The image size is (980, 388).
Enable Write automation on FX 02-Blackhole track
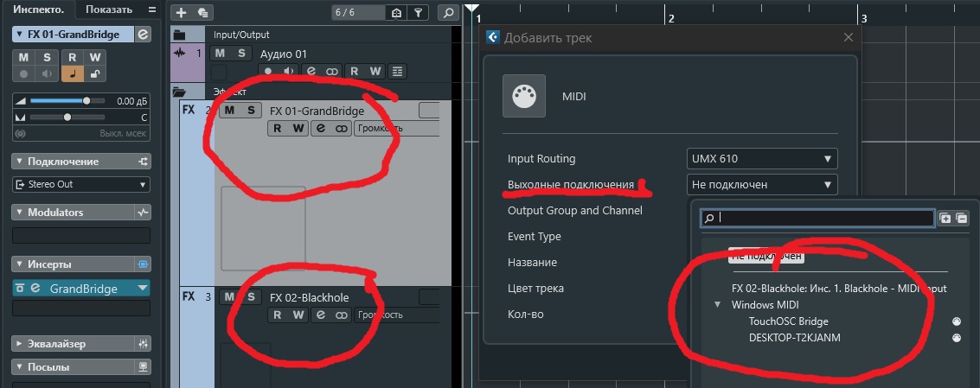pos(298,315)
